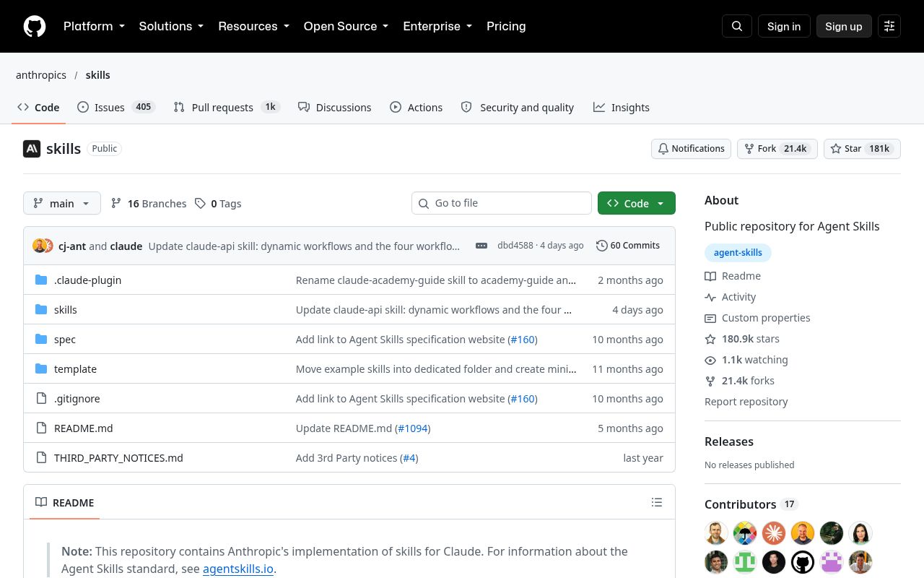Expand the Open Source menu
Image resolution: width=924 pixels, height=578 pixels.
click(x=346, y=26)
